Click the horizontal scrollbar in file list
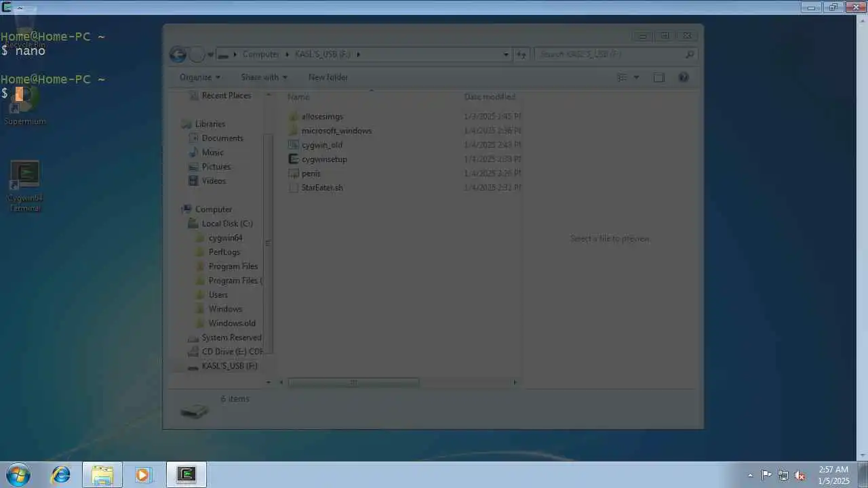This screenshot has width=868, height=488. (x=353, y=383)
